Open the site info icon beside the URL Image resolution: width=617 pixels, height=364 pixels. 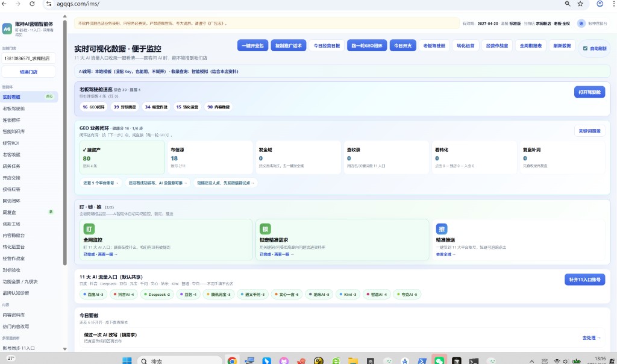click(x=49, y=4)
